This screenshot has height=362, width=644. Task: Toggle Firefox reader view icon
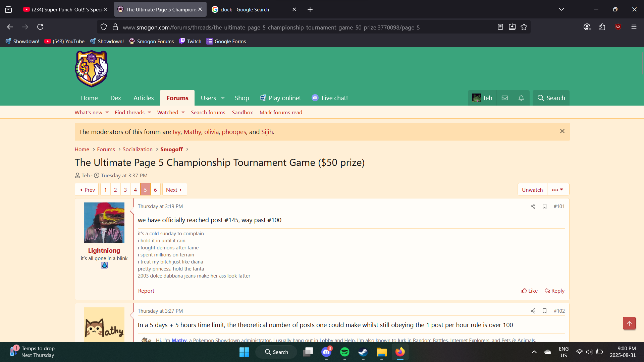[x=500, y=27]
